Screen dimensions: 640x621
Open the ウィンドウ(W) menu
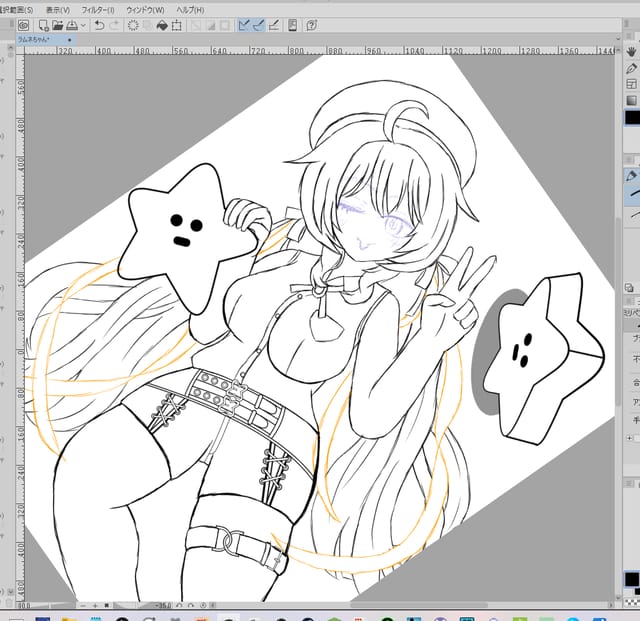pyautogui.click(x=146, y=8)
